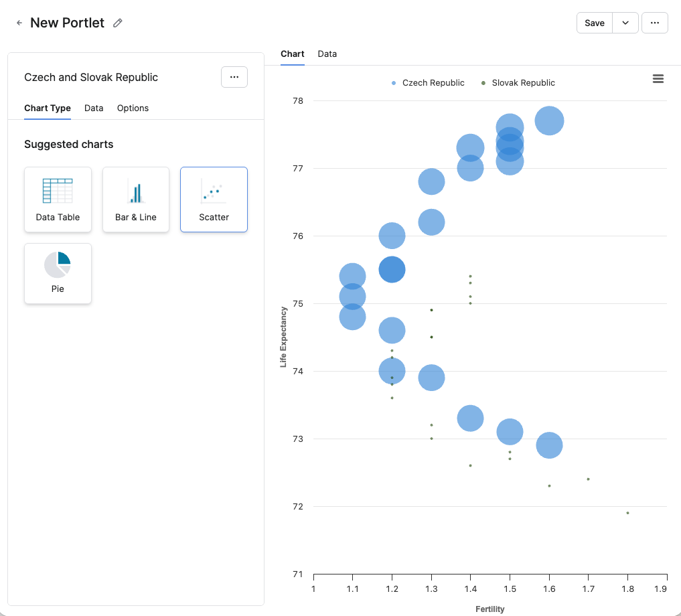Toggle Slovak Republic series in legend
This screenshot has height=616, width=681.
tap(523, 83)
